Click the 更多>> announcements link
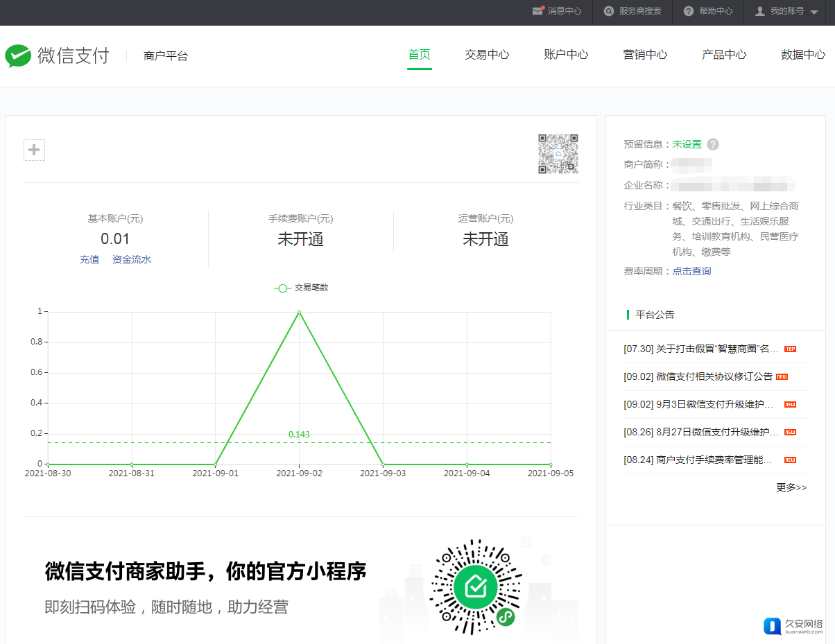Image resolution: width=835 pixels, height=644 pixels. pyautogui.click(x=791, y=487)
